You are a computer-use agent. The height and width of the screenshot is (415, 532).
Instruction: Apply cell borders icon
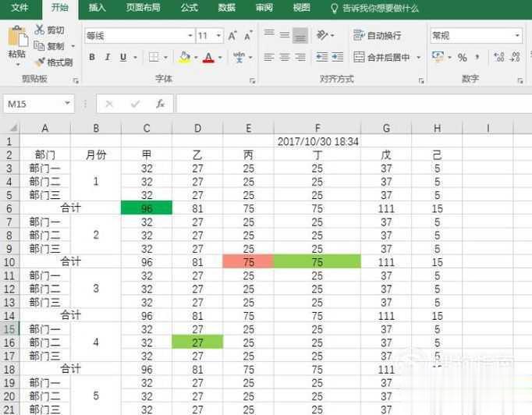pyautogui.click(x=154, y=57)
